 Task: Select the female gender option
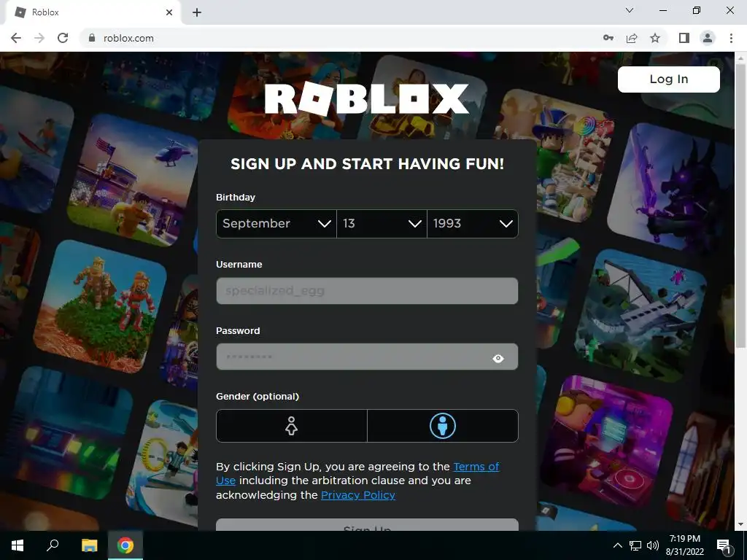292,426
